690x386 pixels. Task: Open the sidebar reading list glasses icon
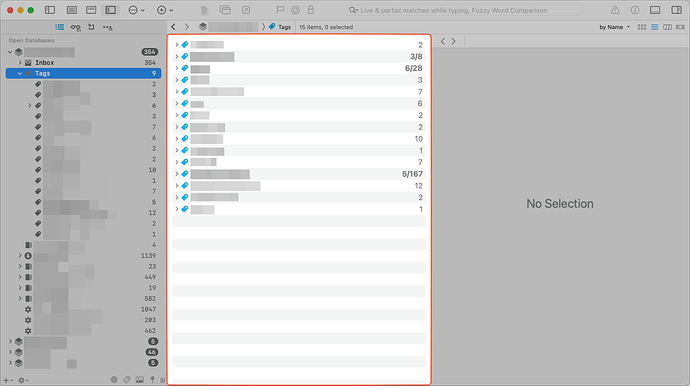click(75, 27)
